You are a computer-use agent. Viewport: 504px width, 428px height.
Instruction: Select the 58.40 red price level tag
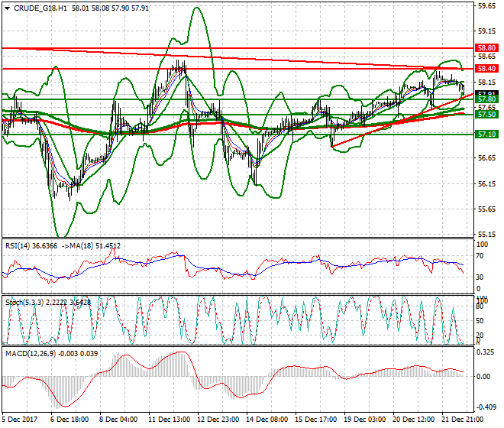486,69
